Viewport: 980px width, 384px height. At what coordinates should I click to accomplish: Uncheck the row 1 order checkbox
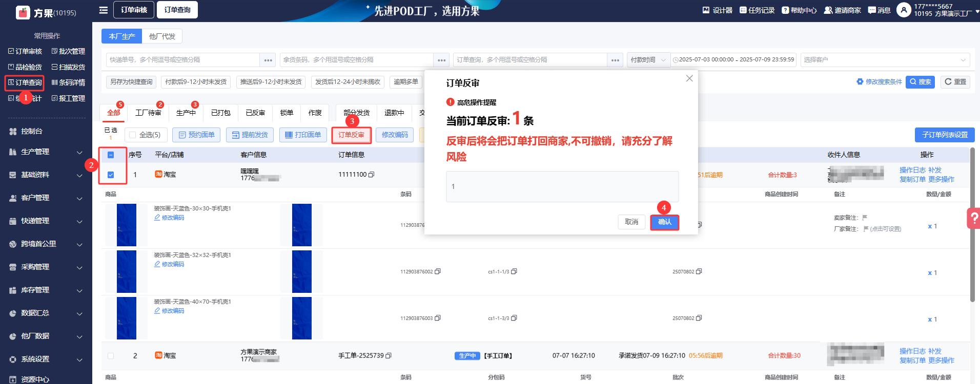click(111, 175)
